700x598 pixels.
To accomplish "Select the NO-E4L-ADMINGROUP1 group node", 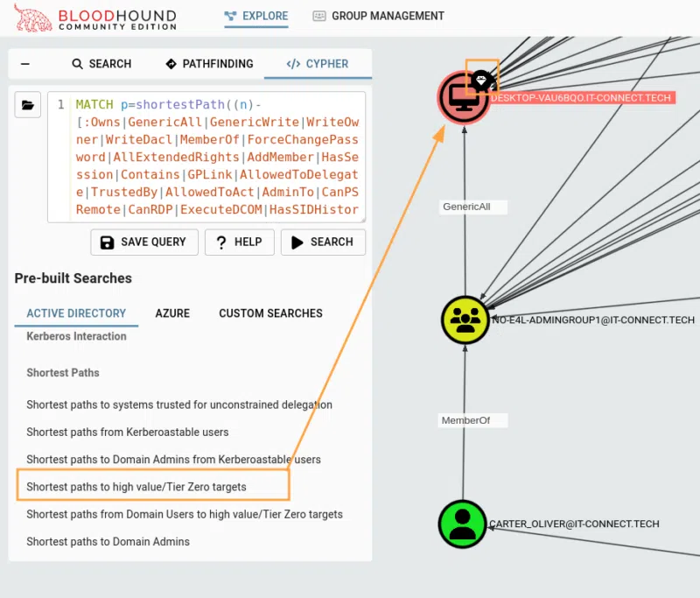I will 465,320.
